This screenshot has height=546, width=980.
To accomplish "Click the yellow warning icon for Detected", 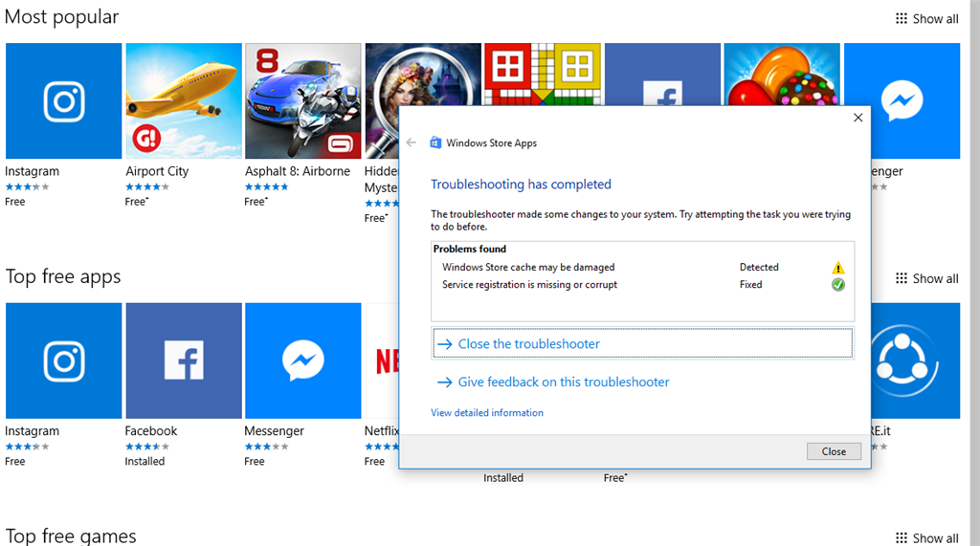I will 838,268.
